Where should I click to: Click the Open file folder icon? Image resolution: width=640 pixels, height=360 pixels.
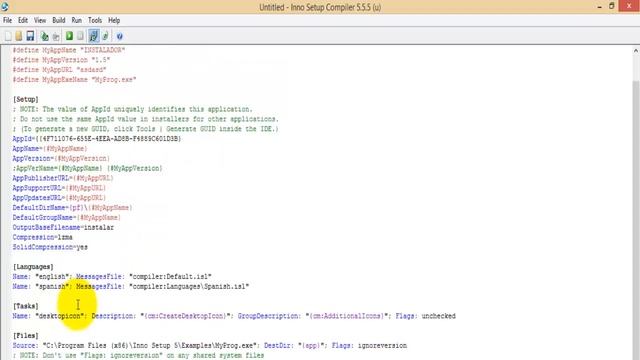(x=19, y=36)
